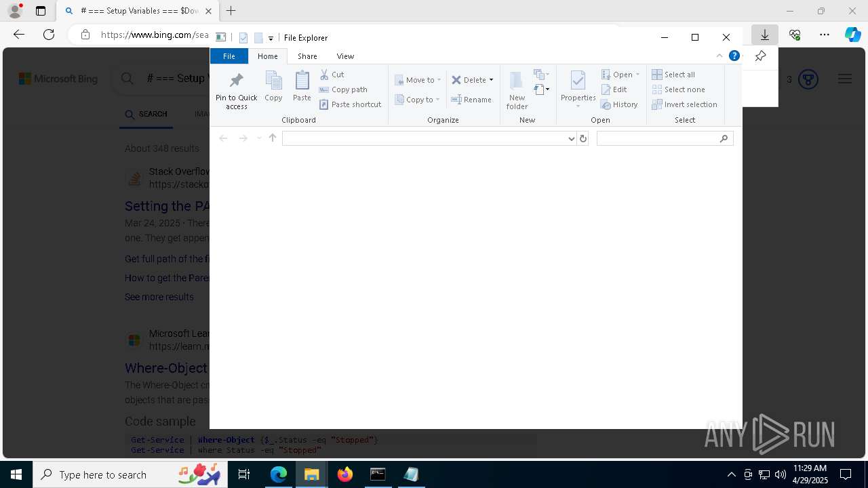
Task: Open the Edge tab actions menu
Action: point(41,11)
